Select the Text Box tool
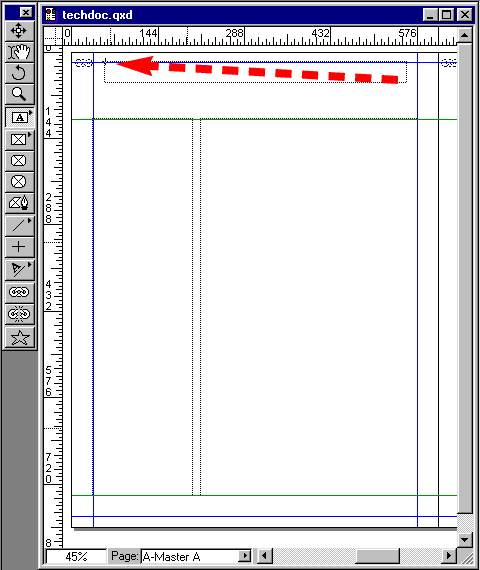The image size is (480, 570). point(20,117)
